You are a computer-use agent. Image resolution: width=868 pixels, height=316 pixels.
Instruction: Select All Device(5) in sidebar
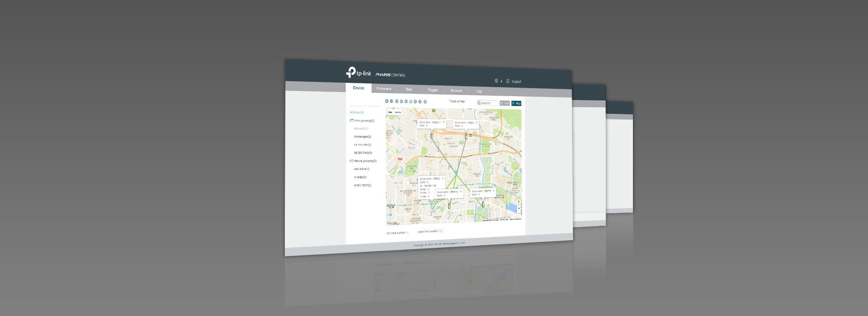click(x=357, y=112)
